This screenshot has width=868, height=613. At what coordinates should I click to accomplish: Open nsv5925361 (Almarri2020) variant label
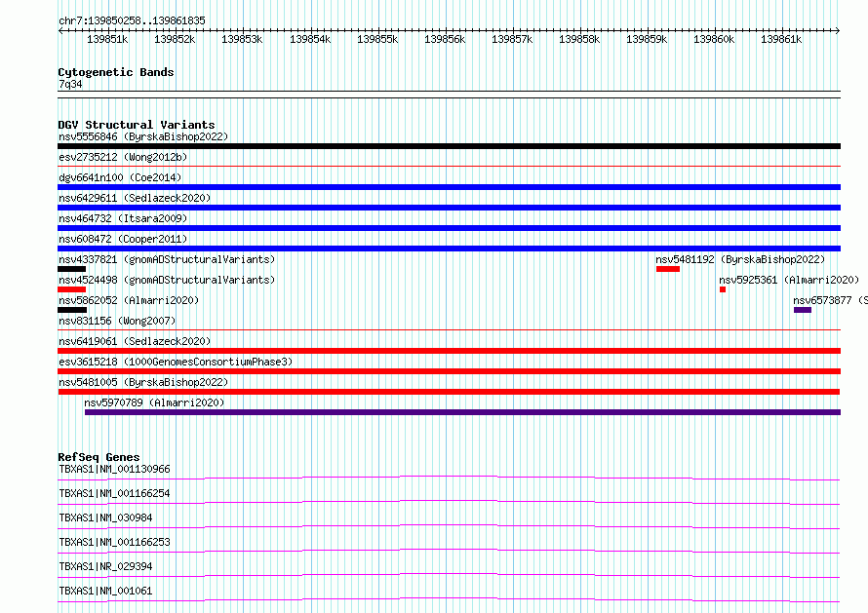click(789, 280)
